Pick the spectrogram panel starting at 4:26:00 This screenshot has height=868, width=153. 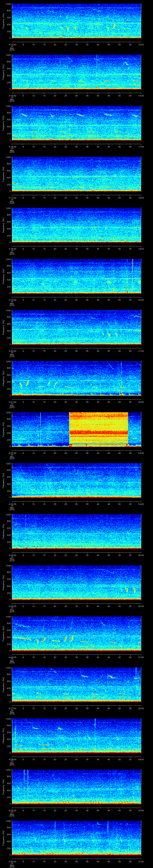tap(77, 634)
